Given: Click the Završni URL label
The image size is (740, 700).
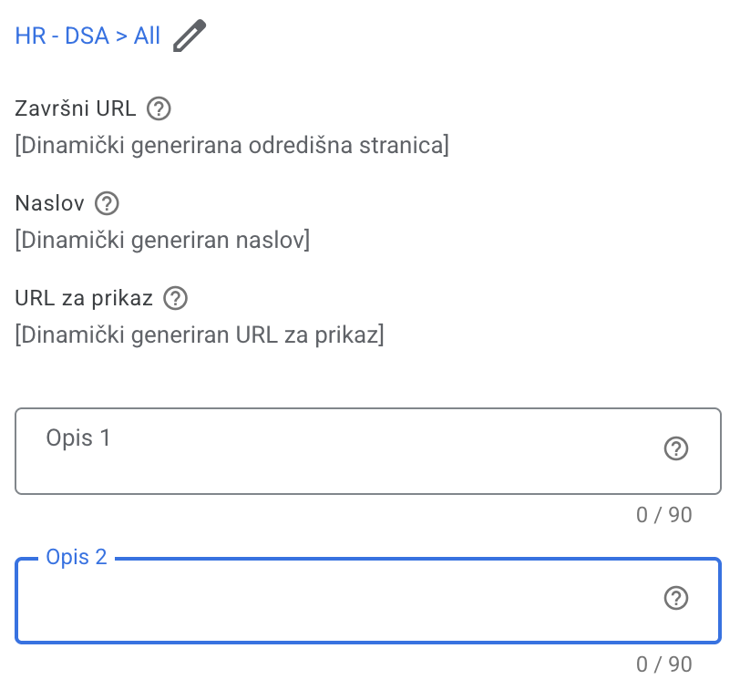Looking at the screenshot, I should click(x=76, y=109).
